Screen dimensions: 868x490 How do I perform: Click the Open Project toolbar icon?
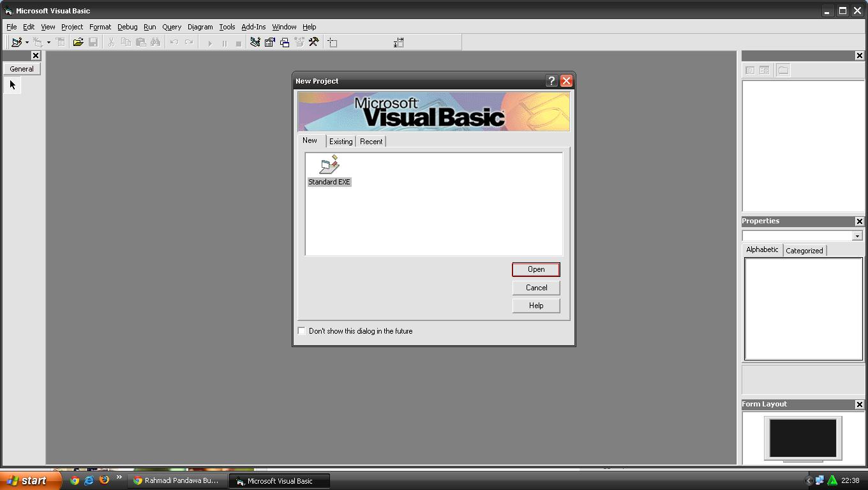[x=79, y=42]
